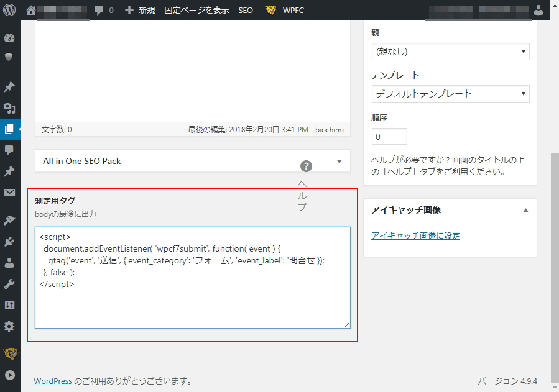
Task: Open the Plugins plug icon in sidebar
Action: tap(9, 242)
